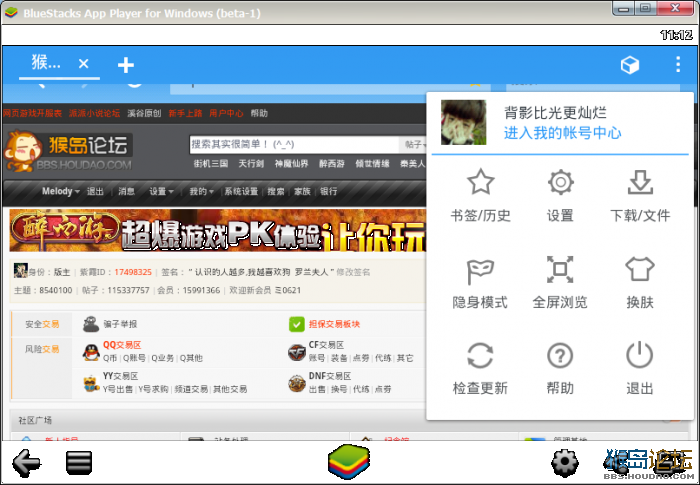Click 神魔仙界 hot search link

(292, 164)
